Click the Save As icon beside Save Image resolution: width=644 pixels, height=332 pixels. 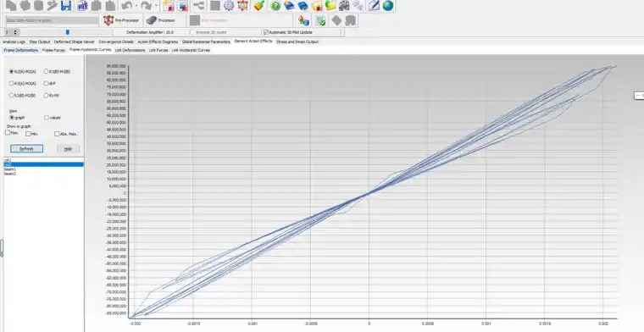point(82,5)
